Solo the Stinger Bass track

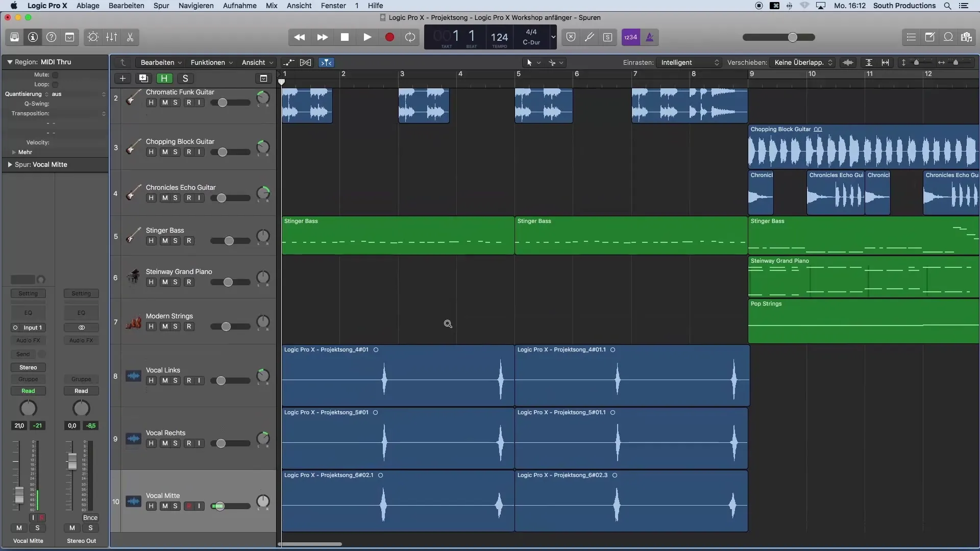point(176,241)
